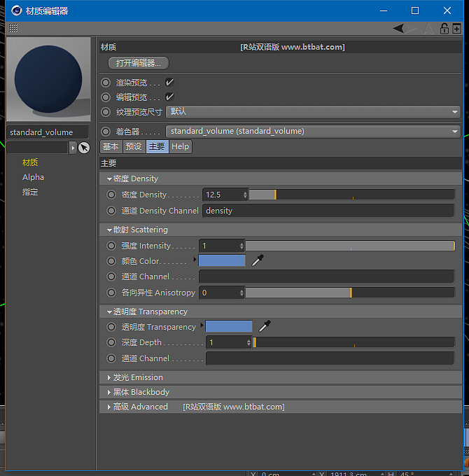Click the 强度 Intensity slider
Image resolution: width=469 pixels, height=476 pixels.
click(x=350, y=246)
